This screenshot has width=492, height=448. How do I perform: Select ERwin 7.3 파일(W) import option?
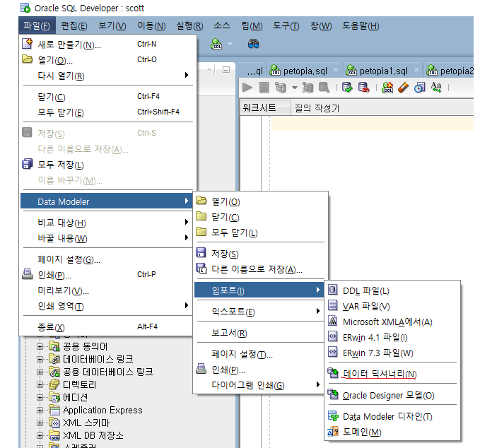392,353
